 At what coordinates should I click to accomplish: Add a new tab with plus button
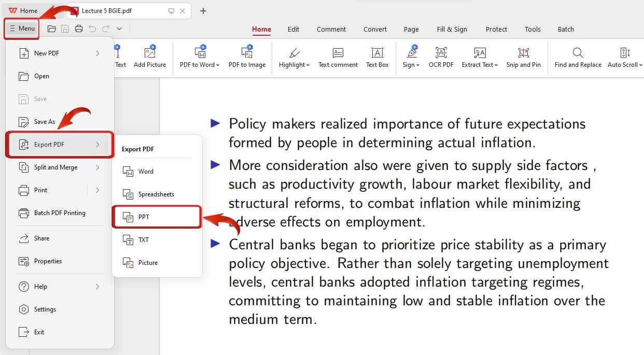[x=203, y=10]
